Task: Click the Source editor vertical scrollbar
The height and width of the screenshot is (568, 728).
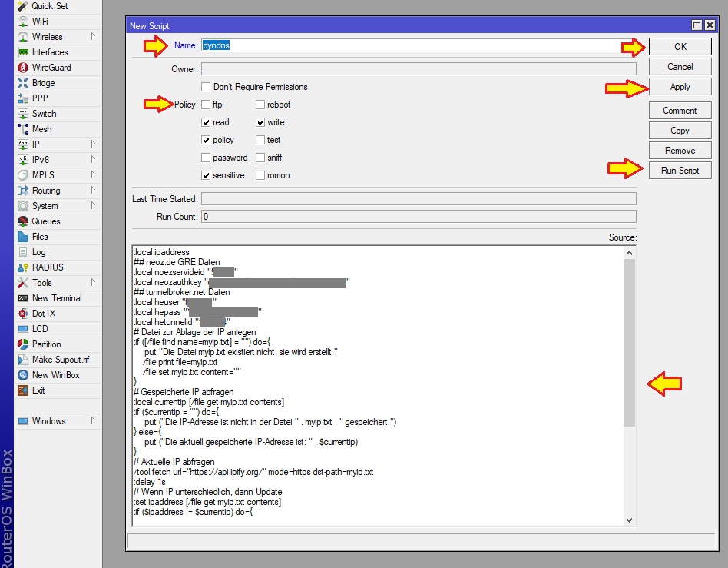Action: coord(629,342)
